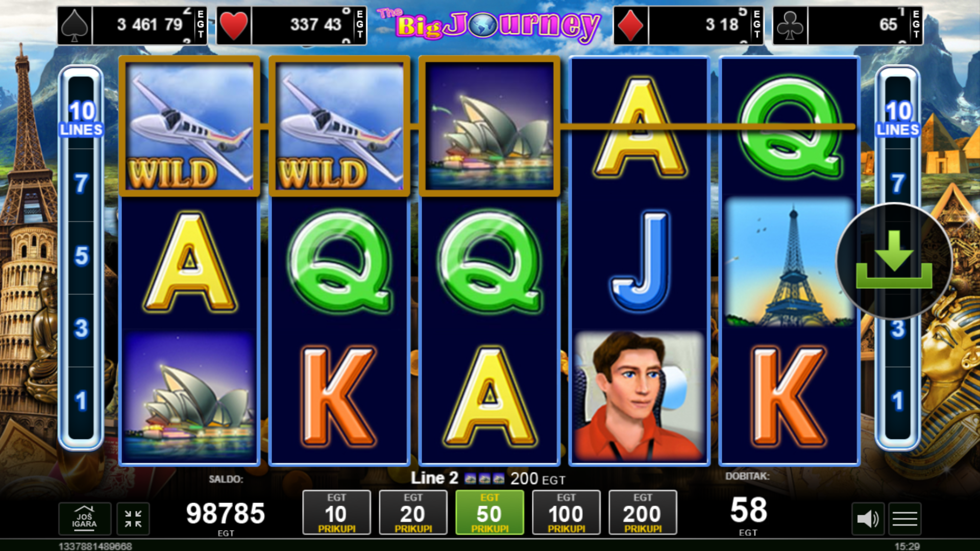Open the hamburger menu
The width and height of the screenshot is (980, 551).
(x=904, y=519)
